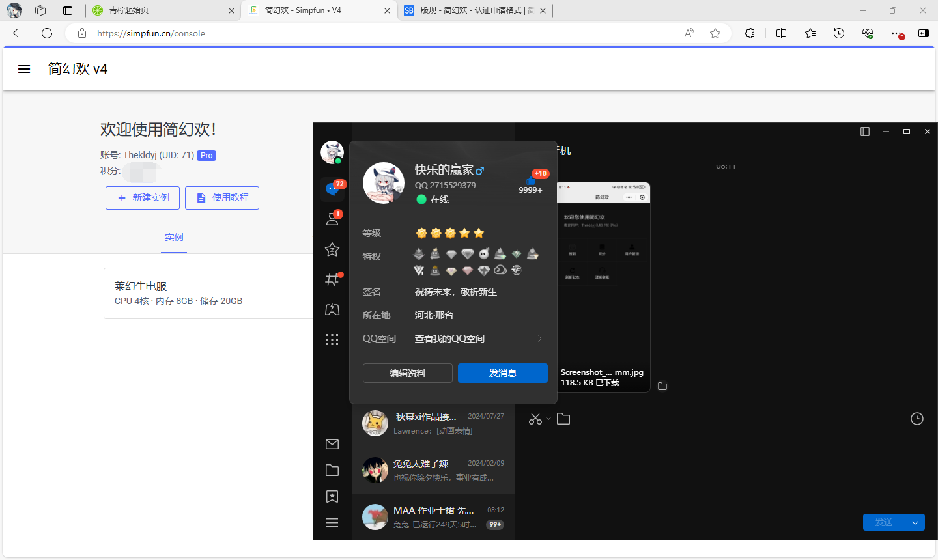Open browser essentials heartbeat icon
The width and height of the screenshot is (938, 560).
click(x=868, y=33)
